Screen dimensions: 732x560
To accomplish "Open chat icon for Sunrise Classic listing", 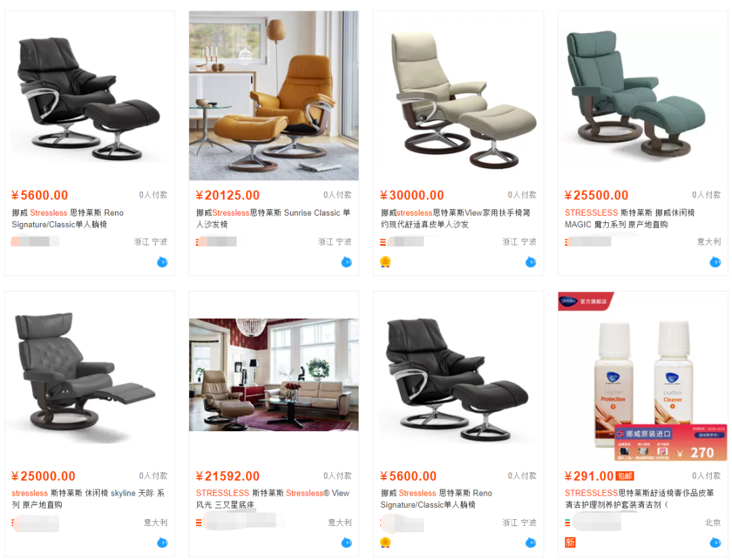I will [x=346, y=262].
